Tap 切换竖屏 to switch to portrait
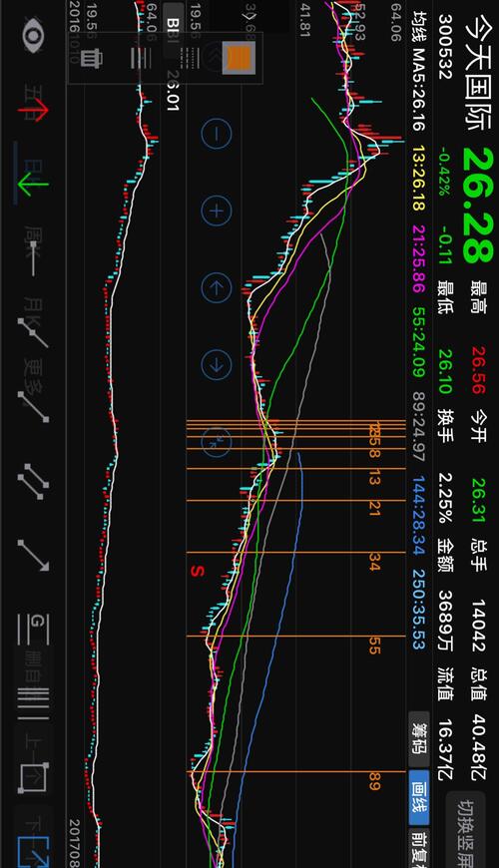499x868 pixels. coord(466,829)
